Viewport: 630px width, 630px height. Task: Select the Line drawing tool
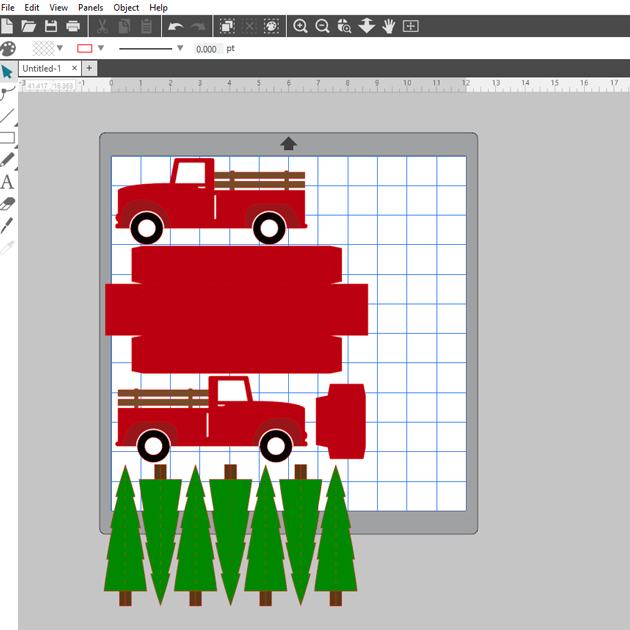click(x=7, y=116)
